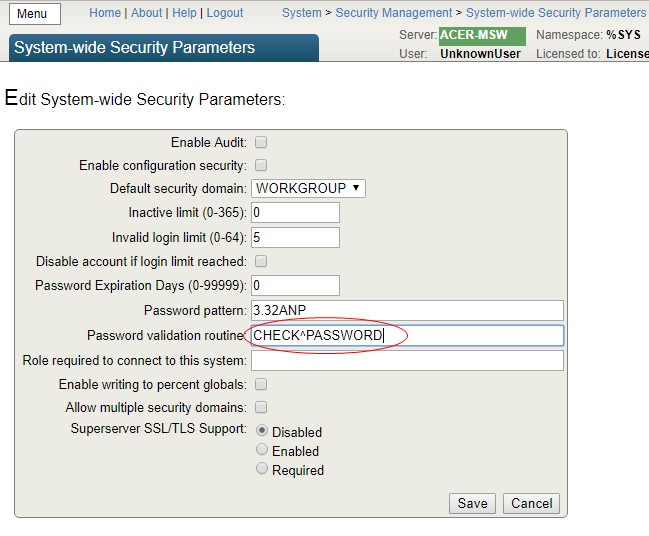
Task: Open the Help link
Action: click(184, 13)
